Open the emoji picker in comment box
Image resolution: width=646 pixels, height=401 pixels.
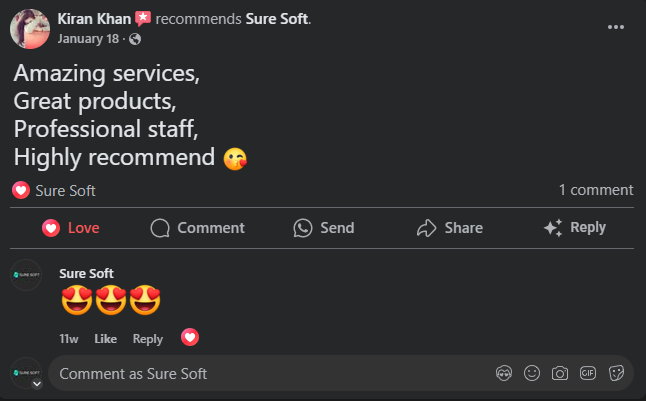click(532, 373)
